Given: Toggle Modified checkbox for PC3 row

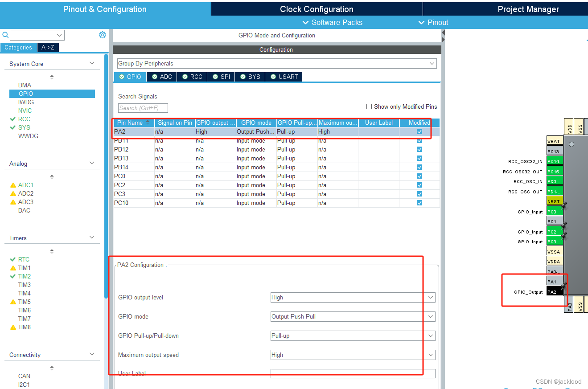Looking at the screenshot, I should pyautogui.click(x=419, y=194).
